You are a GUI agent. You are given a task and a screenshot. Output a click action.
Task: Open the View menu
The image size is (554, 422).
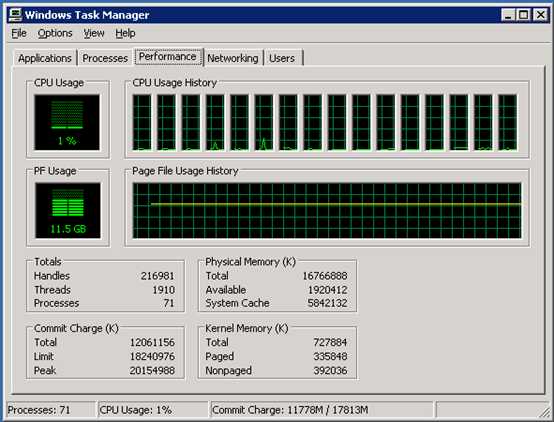[x=94, y=33]
